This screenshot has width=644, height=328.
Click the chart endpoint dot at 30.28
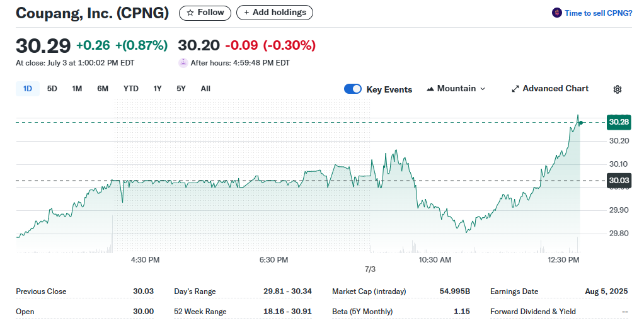pos(581,123)
